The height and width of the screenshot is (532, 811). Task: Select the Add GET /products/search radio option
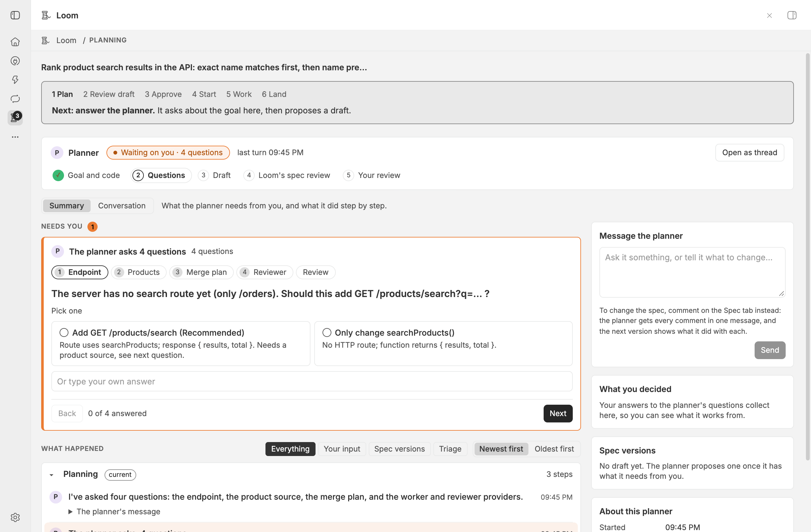[64, 332]
